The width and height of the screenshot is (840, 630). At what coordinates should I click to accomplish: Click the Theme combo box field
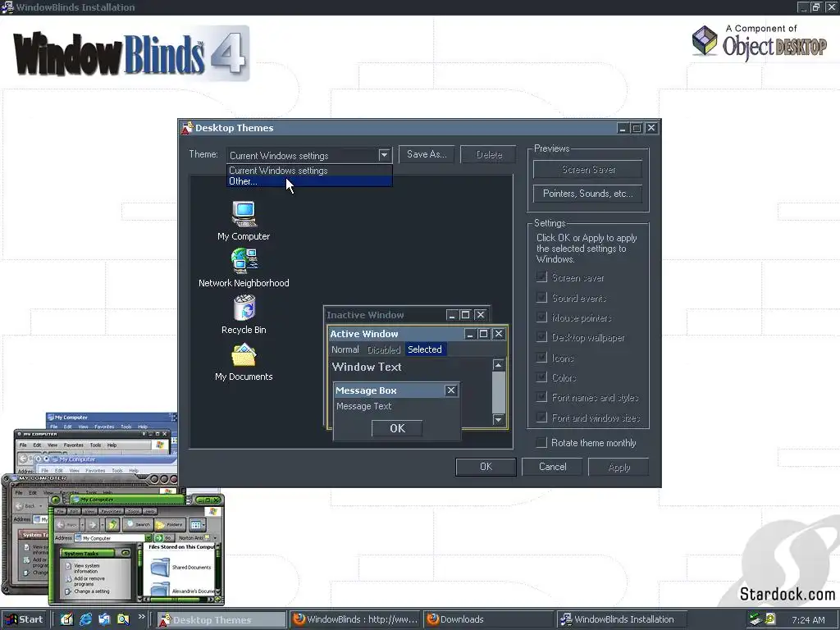[309, 155]
